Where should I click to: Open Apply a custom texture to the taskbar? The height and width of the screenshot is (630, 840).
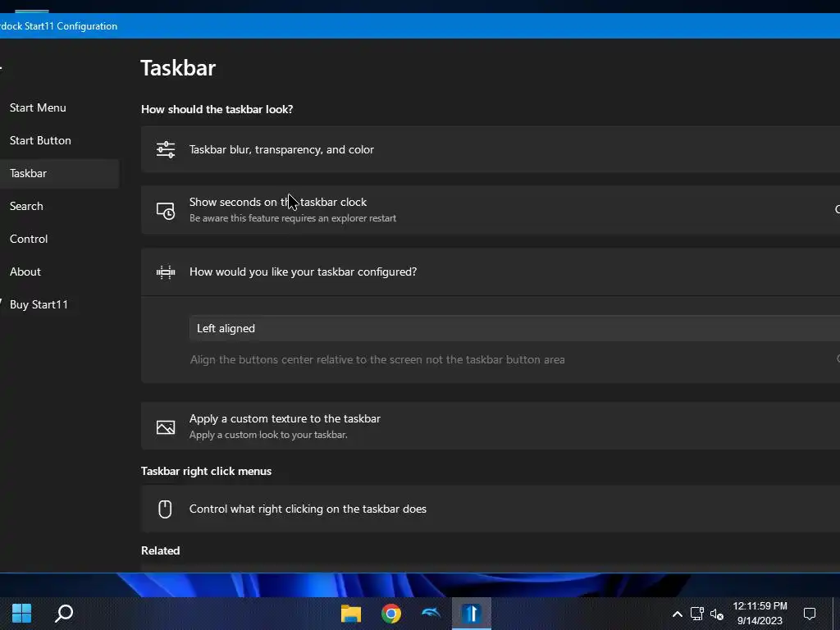[x=491, y=426]
